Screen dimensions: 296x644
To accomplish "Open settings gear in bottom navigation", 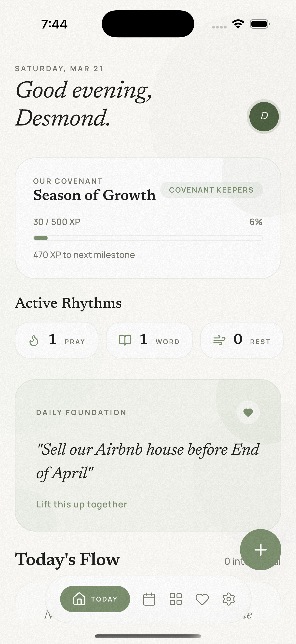I will 229,599.
